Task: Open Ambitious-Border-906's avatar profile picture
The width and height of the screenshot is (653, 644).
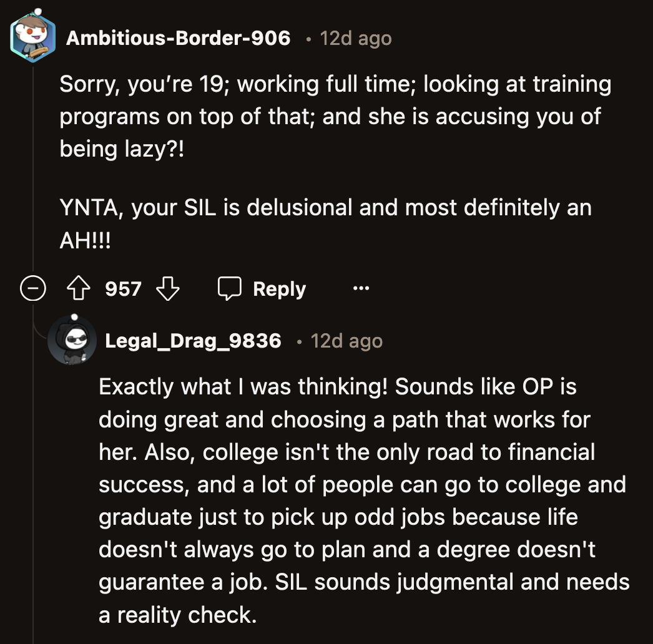Action: click(34, 39)
